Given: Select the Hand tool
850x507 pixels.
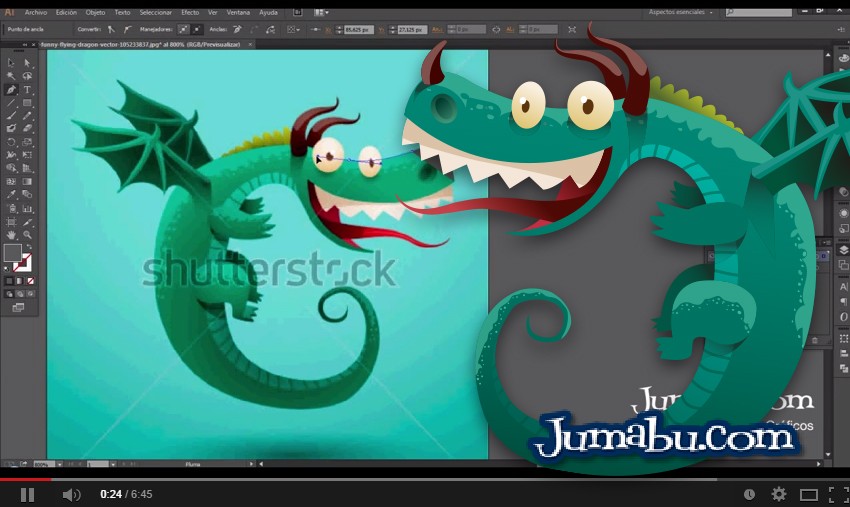Looking at the screenshot, I should tap(11, 235).
